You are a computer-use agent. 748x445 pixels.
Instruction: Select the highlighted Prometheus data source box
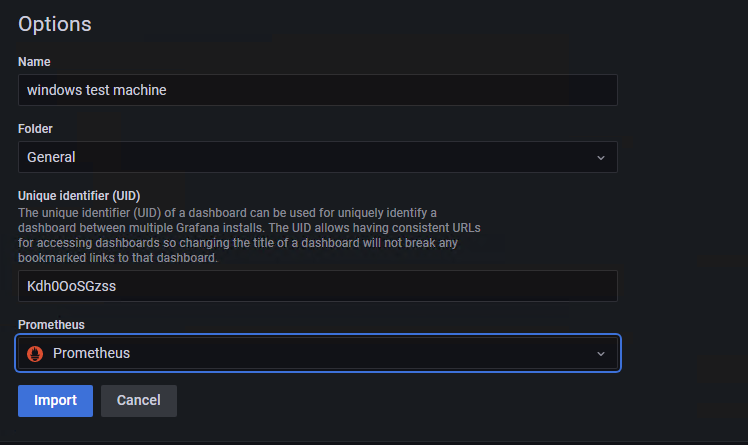(318, 353)
